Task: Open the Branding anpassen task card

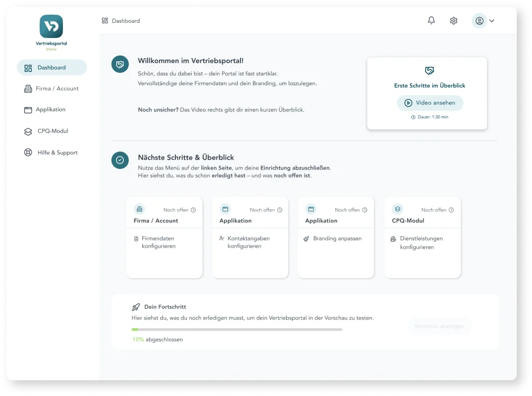Action: point(336,238)
